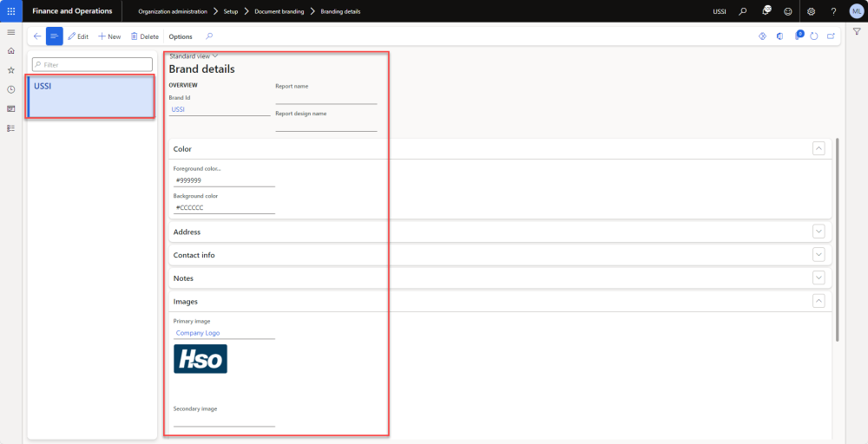The width and height of the screenshot is (868, 444).
Task: Open the Power Apps diamond icon
Action: pos(762,36)
